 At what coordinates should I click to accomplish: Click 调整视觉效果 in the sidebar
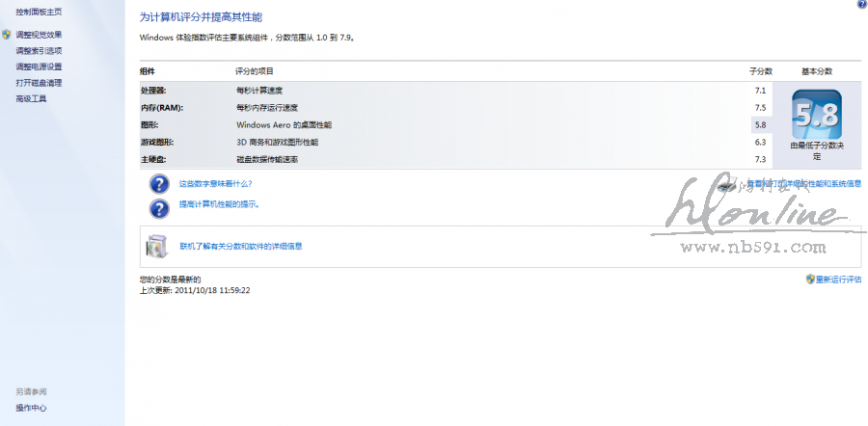[39, 35]
